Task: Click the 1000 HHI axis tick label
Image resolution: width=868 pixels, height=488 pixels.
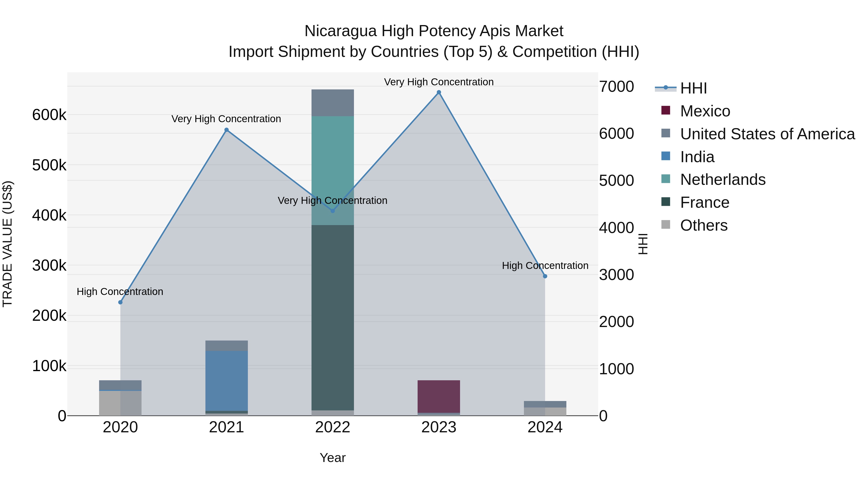Action: (616, 369)
